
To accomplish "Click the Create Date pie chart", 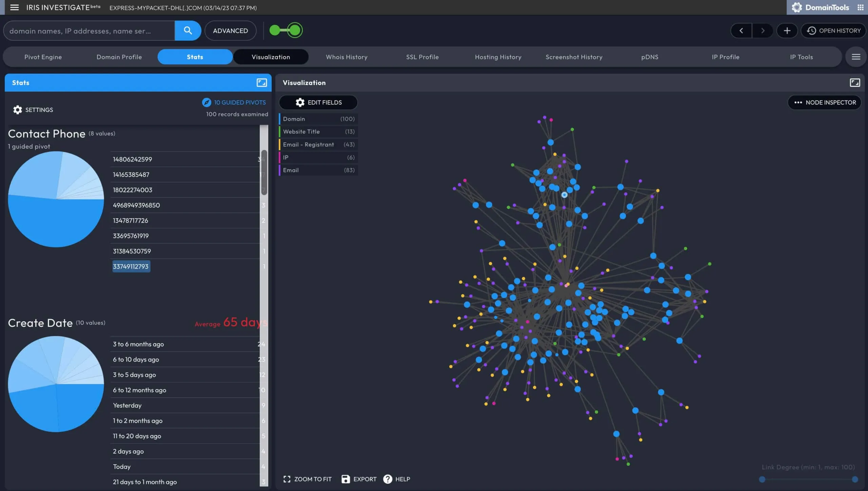I will (x=56, y=384).
